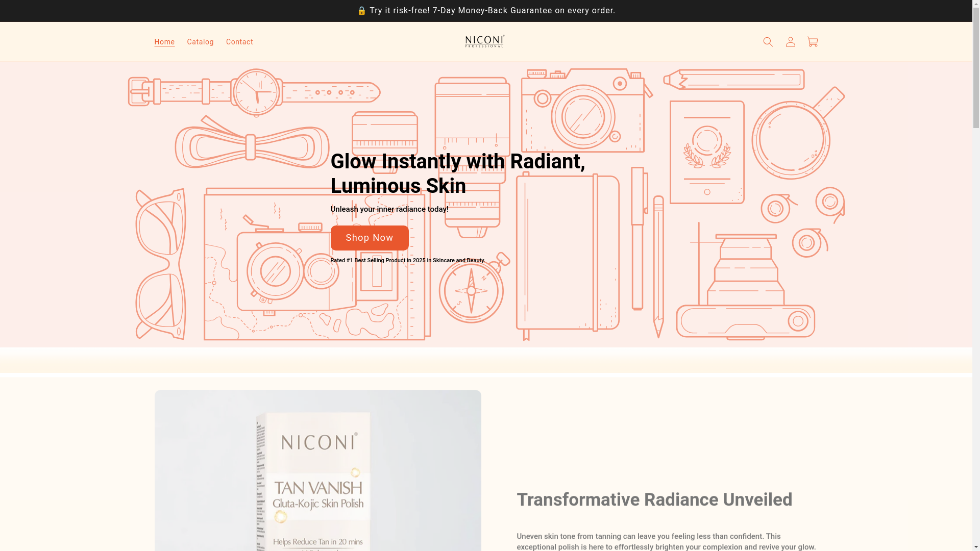Go to the Home menu item

point(164,42)
